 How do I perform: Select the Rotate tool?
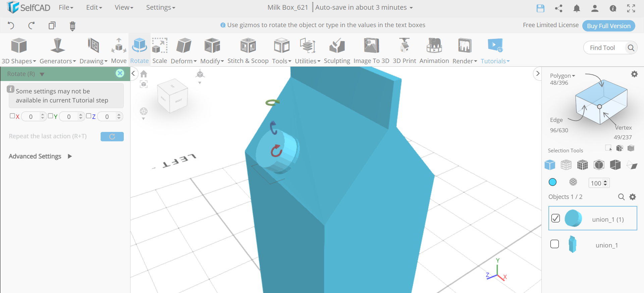(140, 51)
